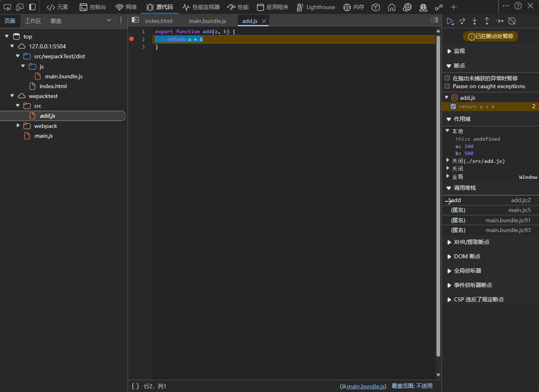Hide the navigator sidebar icon
Viewport: 539px width, 392px height.
click(x=135, y=20)
